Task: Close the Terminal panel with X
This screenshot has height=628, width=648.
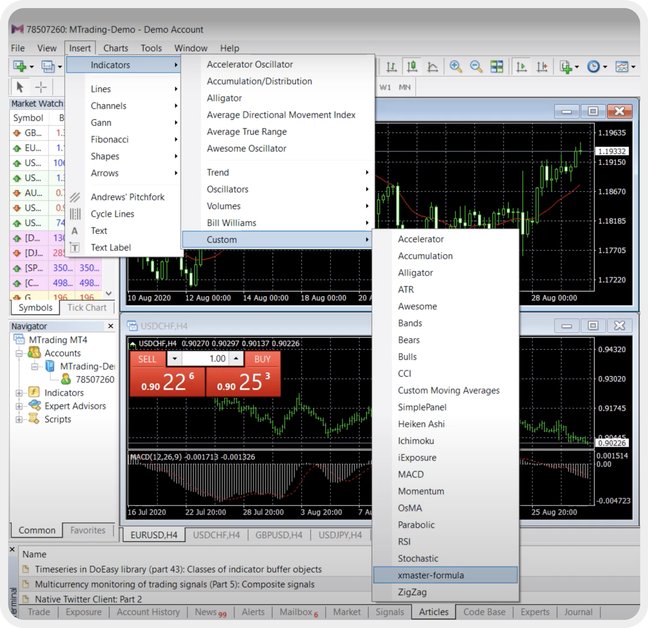Action: (x=12, y=550)
